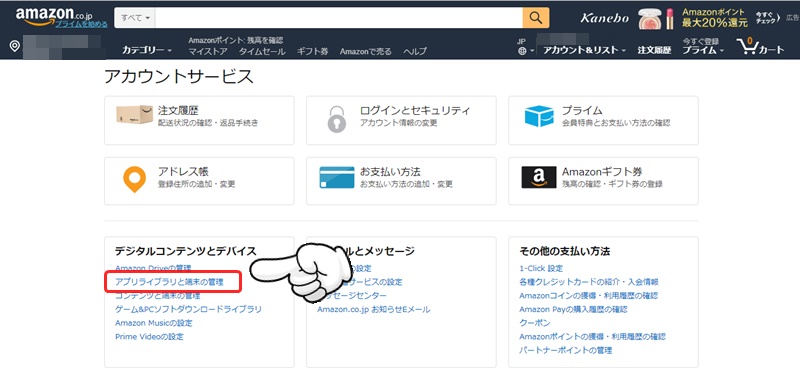The image size is (800, 370).
Task: Click the アドレス帳 card title
Action: [x=183, y=172]
